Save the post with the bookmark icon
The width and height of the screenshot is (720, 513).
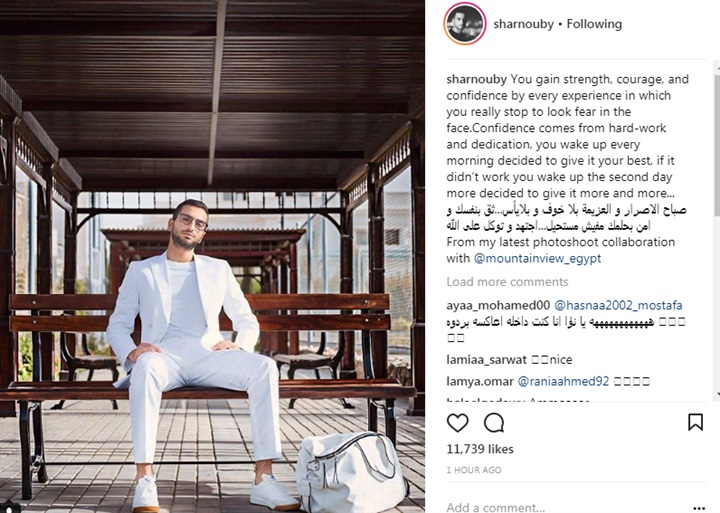pyautogui.click(x=695, y=422)
